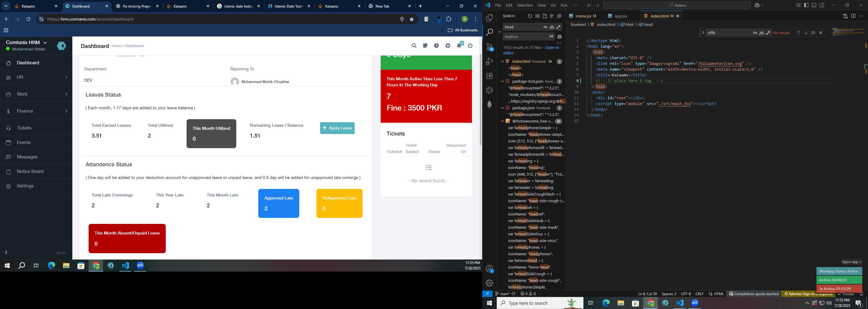This screenshot has height=309, width=868.
Task: Click the Chrome address bar URL
Action: pyautogui.click(x=90, y=19)
